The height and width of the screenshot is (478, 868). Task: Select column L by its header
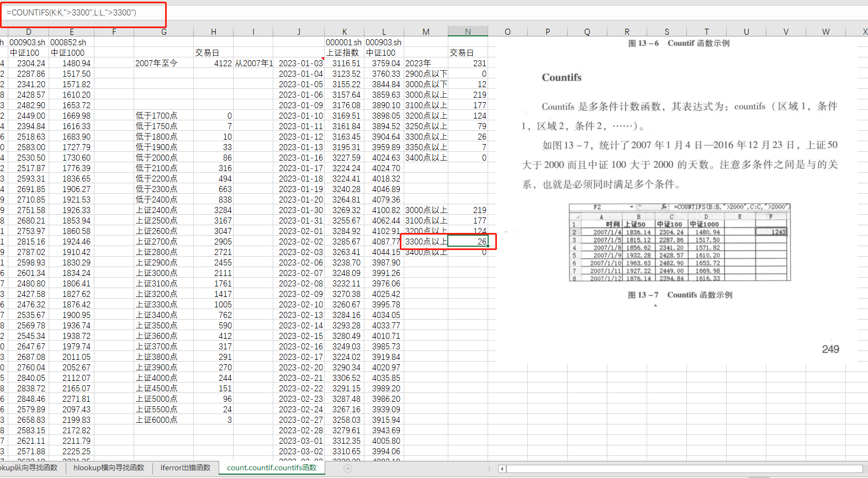pyautogui.click(x=384, y=32)
